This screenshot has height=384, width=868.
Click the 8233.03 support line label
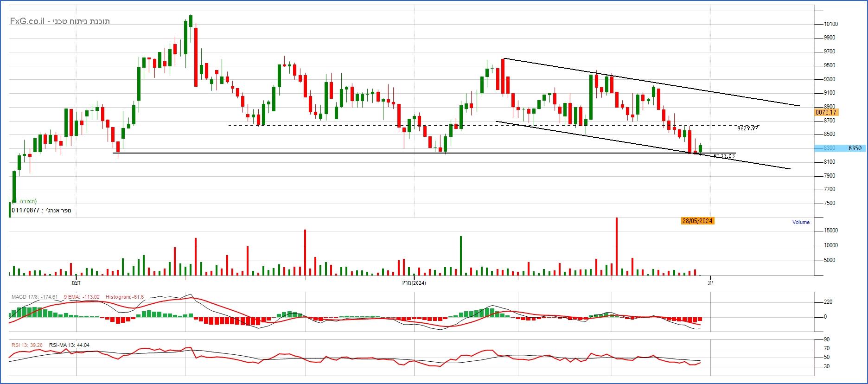(x=724, y=156)
